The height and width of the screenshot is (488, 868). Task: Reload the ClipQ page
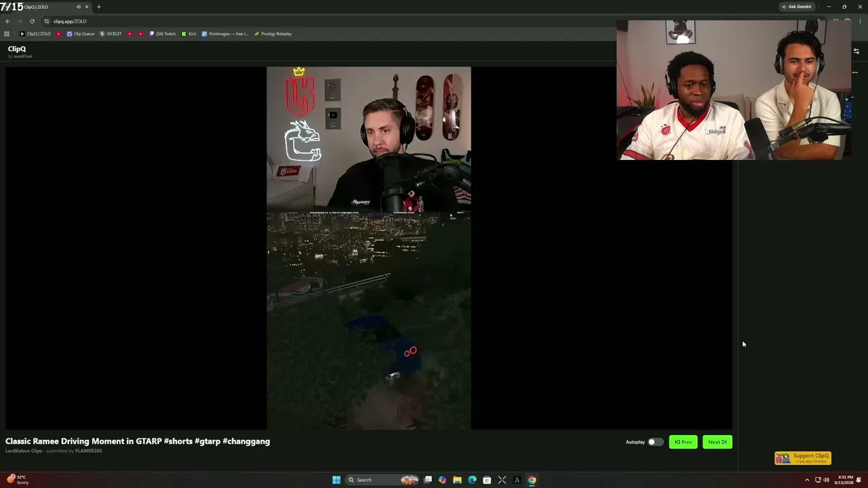point(32,21)
